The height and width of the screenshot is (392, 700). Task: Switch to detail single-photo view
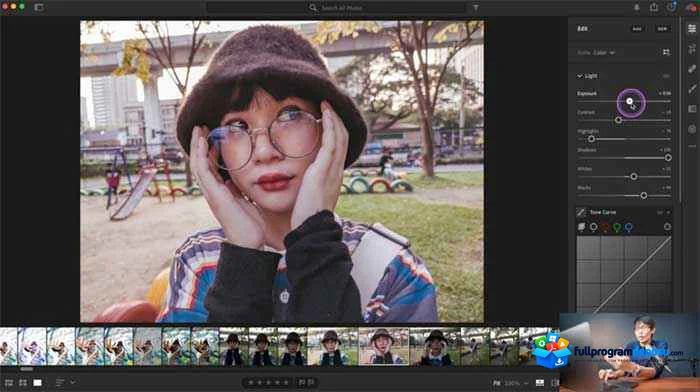[x=38, y=383]
